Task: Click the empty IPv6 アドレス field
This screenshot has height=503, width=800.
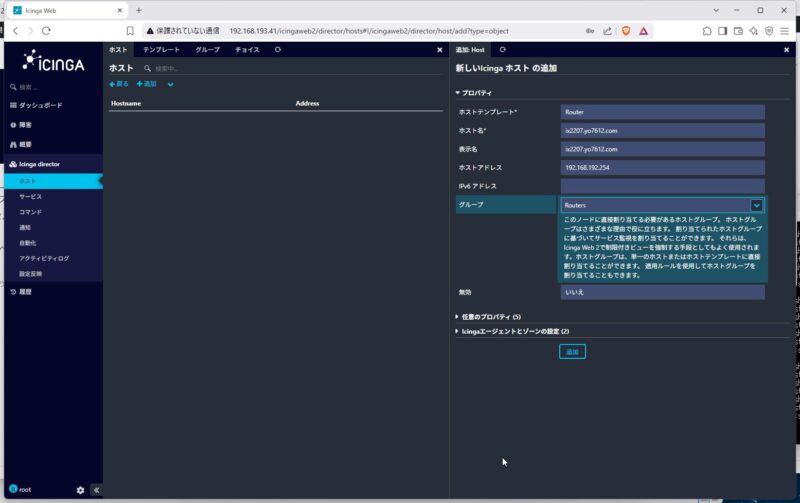Action: [662, 186]
